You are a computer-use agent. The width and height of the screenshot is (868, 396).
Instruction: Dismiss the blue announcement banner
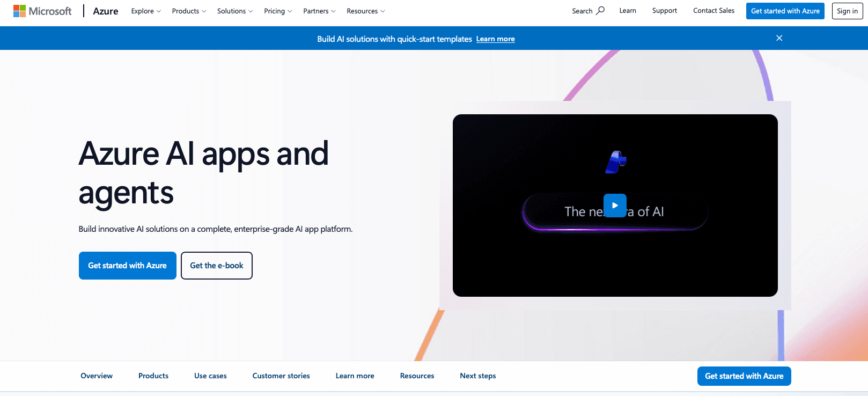point(779,38)
